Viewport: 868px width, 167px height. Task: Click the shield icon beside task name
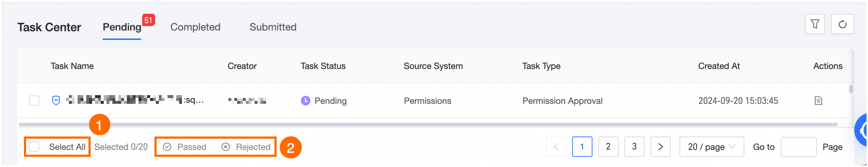pyautogui.click(x=56, y=100)
